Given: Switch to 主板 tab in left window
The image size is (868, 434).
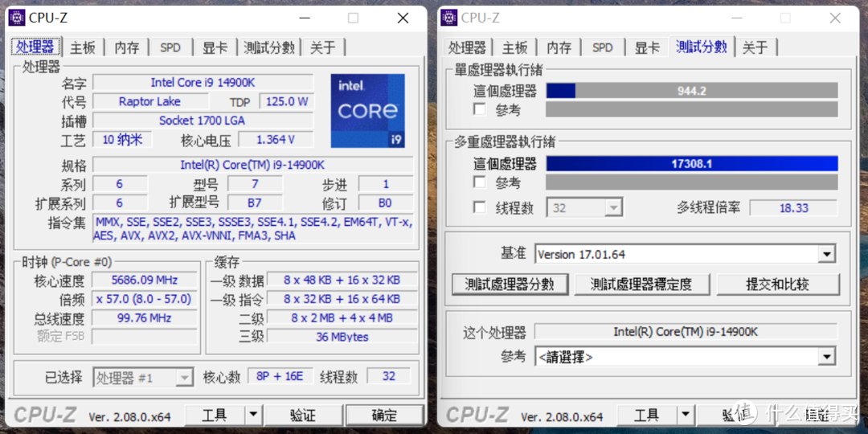Looking at the screenshot, I should 83,47.
